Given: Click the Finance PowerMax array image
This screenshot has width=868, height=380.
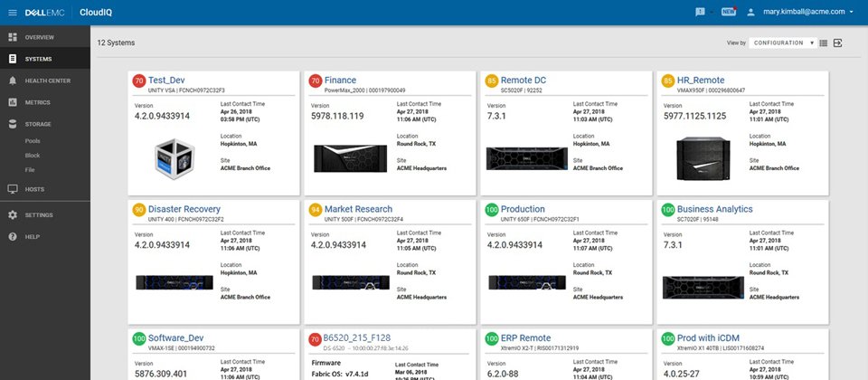Looking at the screenshot, I should (x=351, y=158).
